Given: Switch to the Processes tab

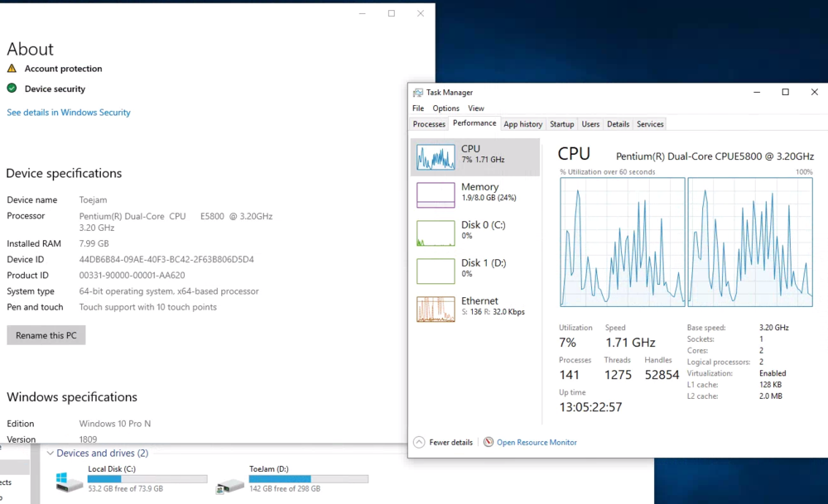Looking at the screenshot, I should click(429, 124).
